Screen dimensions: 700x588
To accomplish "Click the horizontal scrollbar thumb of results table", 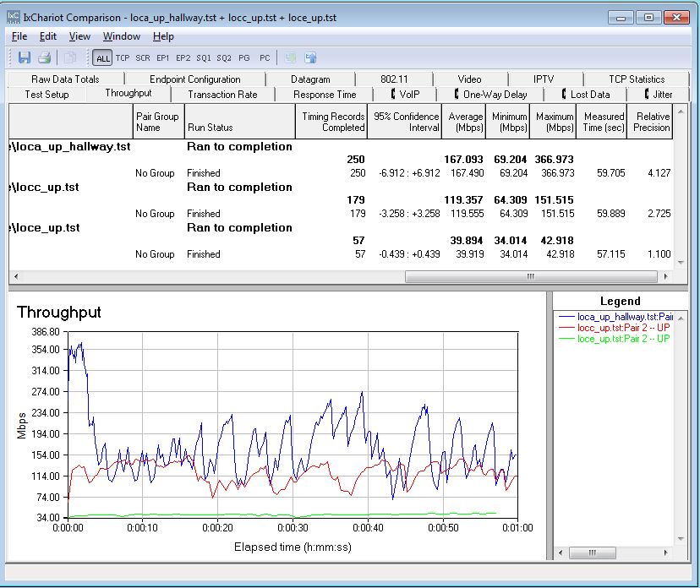I will (x=531, y=276).
